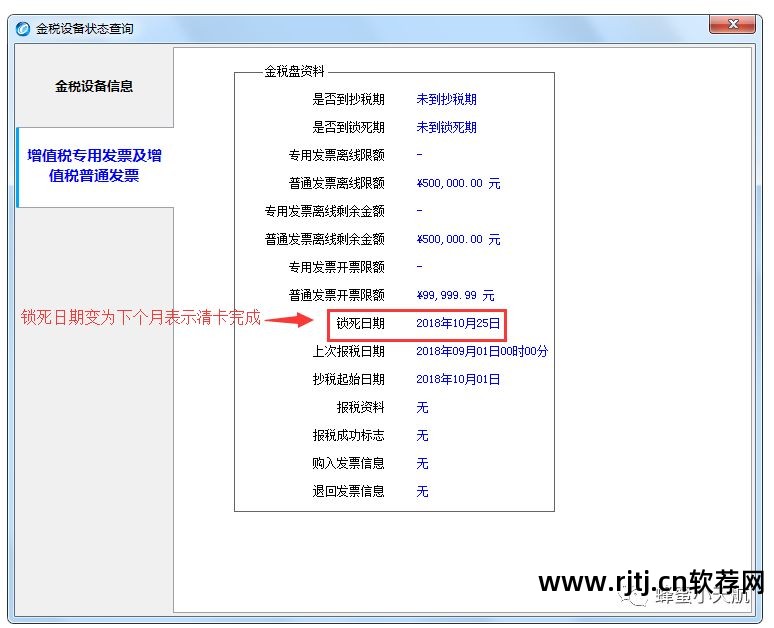Viewport: 774px width, 628px height.
Task: Click the 是否到抄税期 label
Action: 348,99
